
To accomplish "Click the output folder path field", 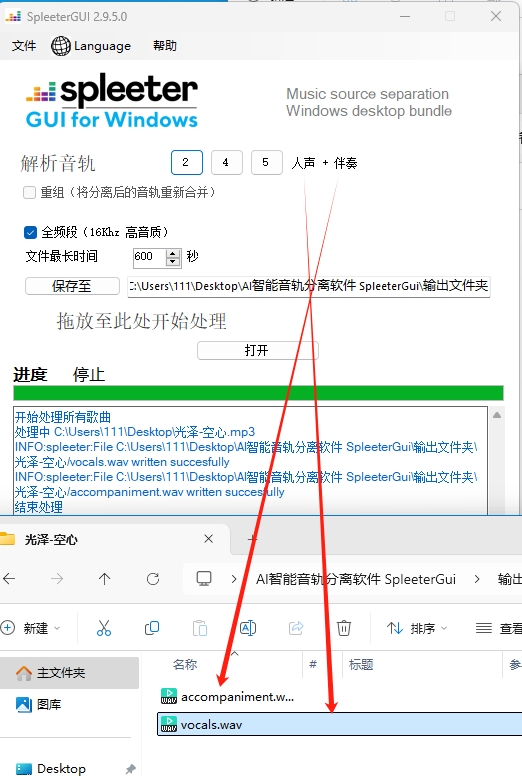I will point(309,287).
